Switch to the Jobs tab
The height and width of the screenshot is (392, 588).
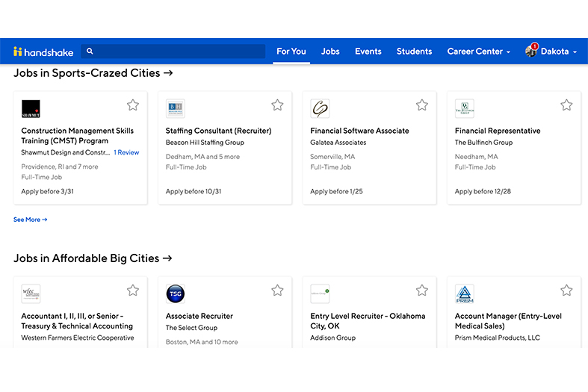330,52
